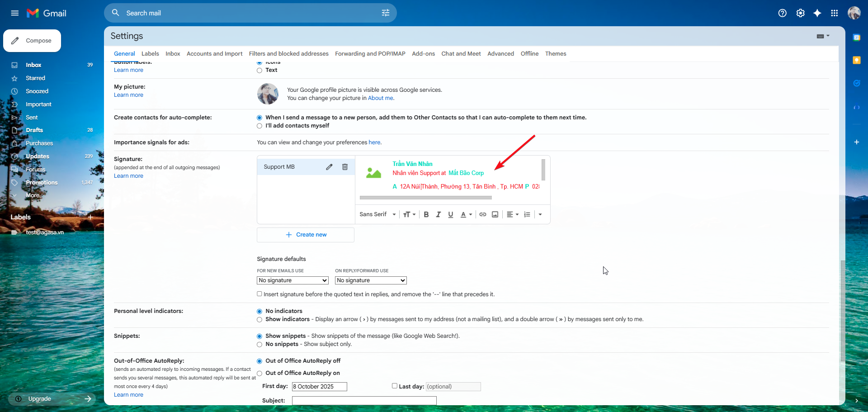The width and height of the screenshot is (868, 412).
Task: Check 'Insert signature before the quoted text' box
Action: coord(259,294)
